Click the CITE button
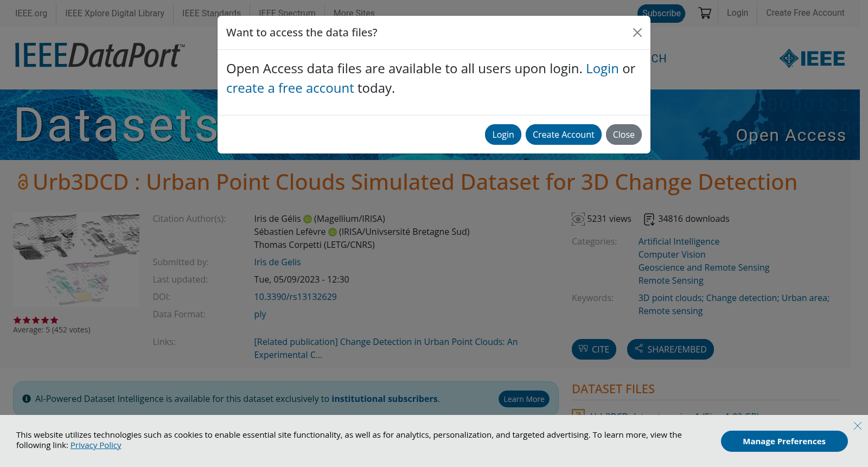 [x=593, y=349]
